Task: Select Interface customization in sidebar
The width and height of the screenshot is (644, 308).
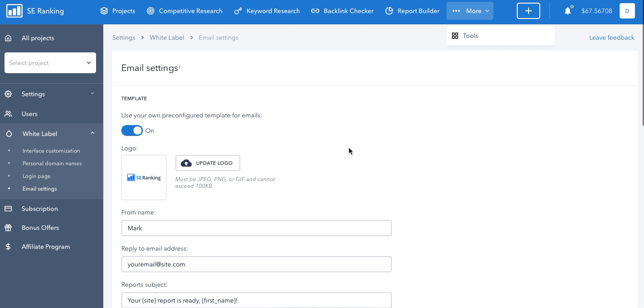Action: 51,151
